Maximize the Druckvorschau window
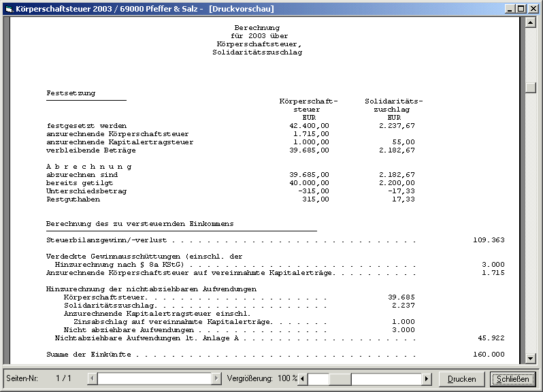 [521, 9]
